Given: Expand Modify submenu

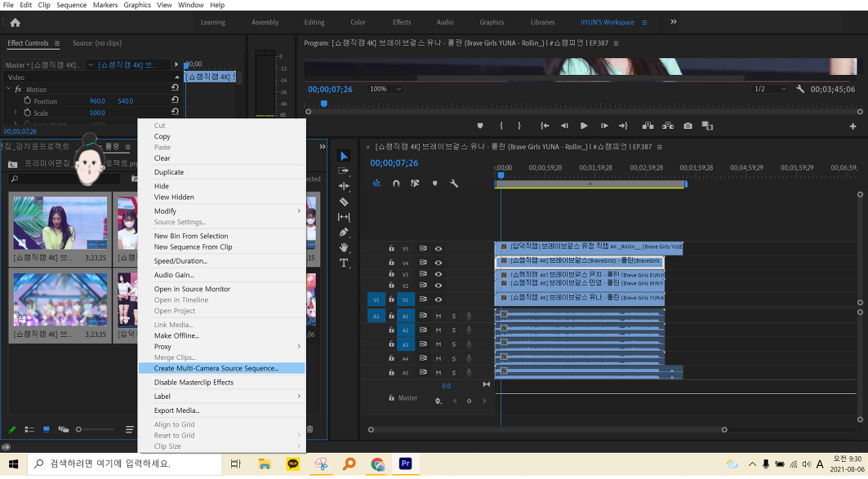Looking at the screenshot, I should (x=221, y=211).
